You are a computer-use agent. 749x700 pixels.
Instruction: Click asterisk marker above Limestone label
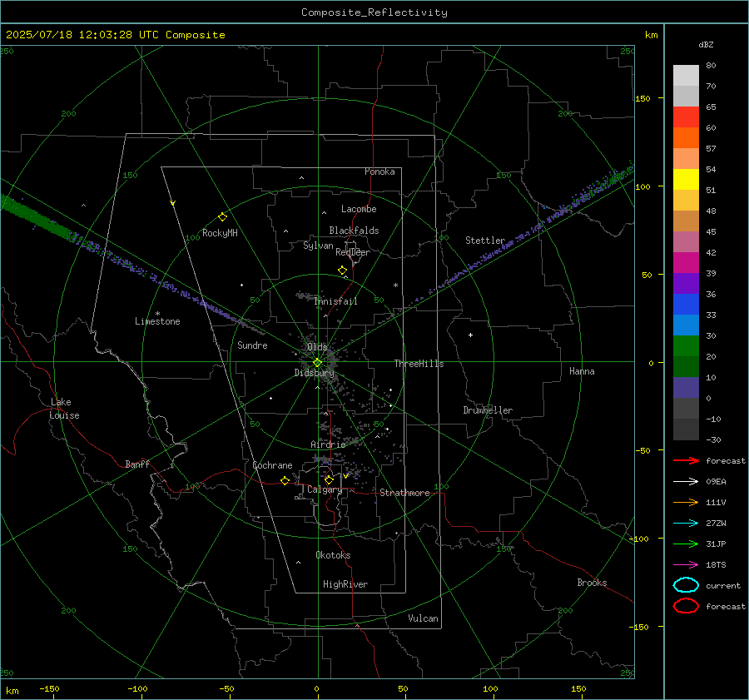point(157,314)
